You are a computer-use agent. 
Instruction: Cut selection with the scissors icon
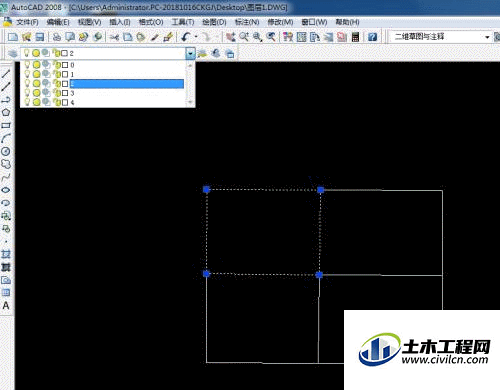click(x=114, y=37)
